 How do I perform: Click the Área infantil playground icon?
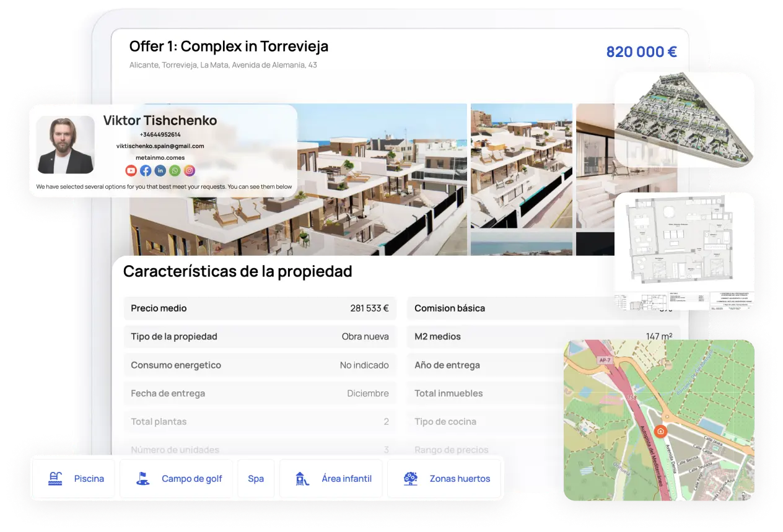click(x=302, y=479)
